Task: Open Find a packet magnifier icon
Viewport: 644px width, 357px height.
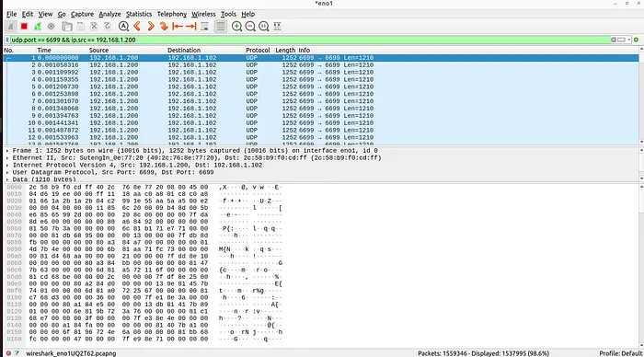Action: coord(123,27)
